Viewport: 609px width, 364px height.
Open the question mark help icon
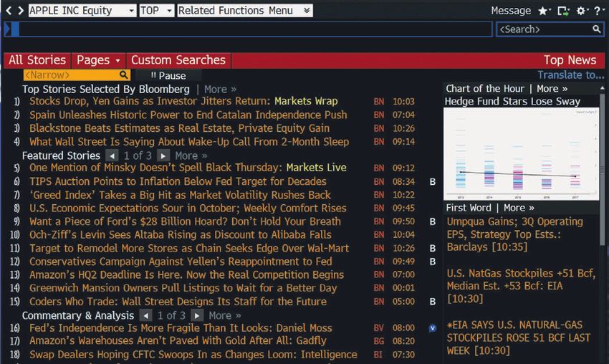[x=598, y=11]
